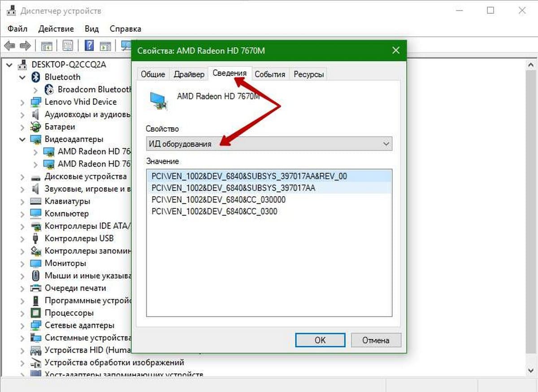Close the AMD Radeon properties dialog
The image size is (538, 392).
[395, 51]
